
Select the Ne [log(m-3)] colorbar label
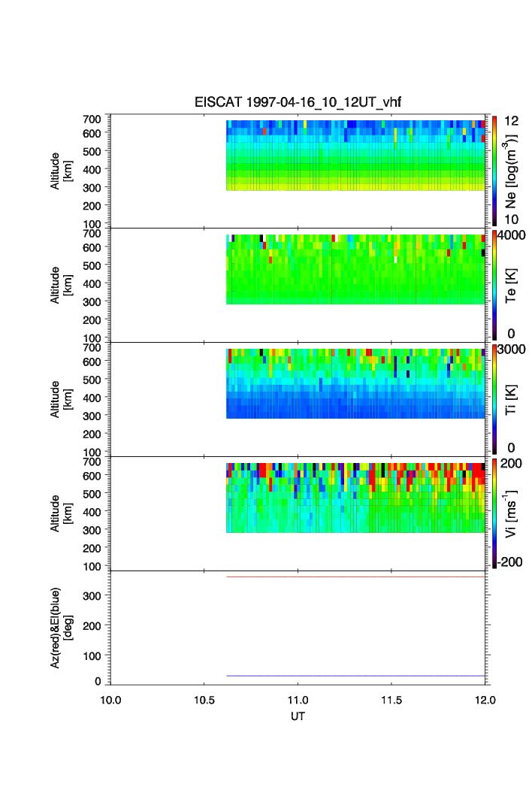pyautogui.click(x=511, y=171)
